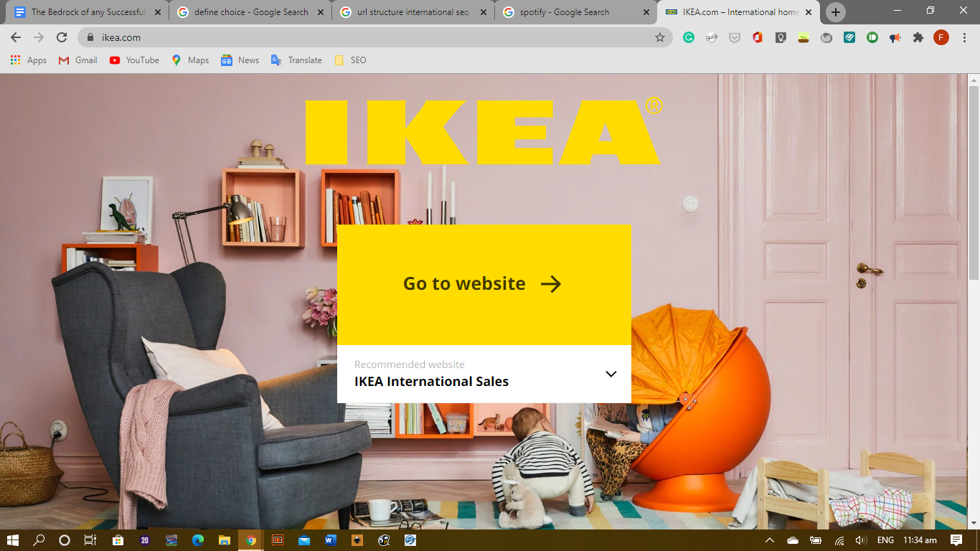Open the Windows notification center
This screenshot has width=980, height=551.
[956, 540]
